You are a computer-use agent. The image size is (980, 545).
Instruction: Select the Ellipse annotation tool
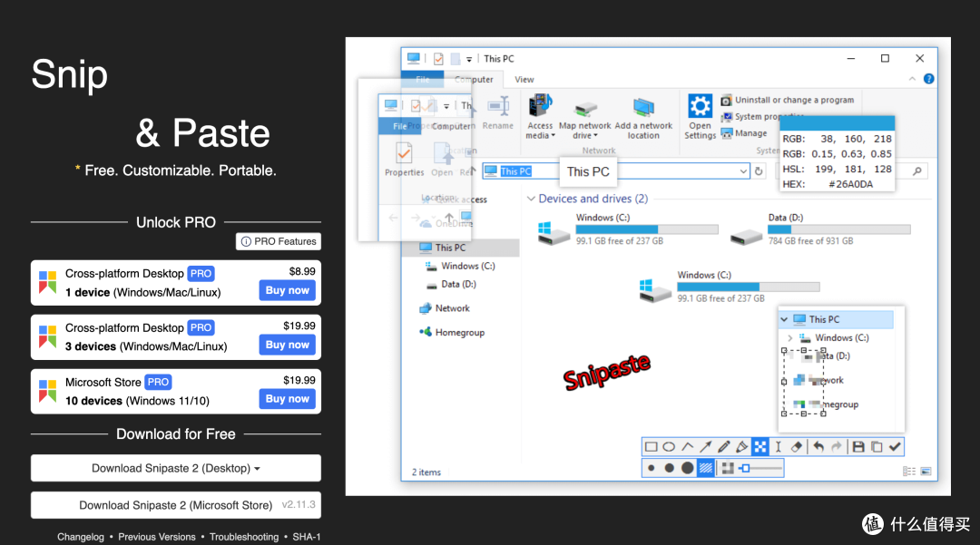coord(669,447)
